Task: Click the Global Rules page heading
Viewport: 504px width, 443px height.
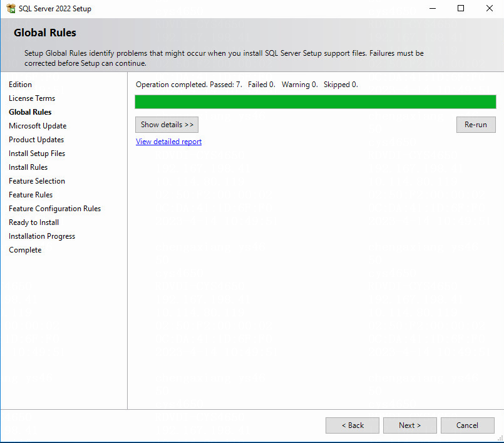Action: (45, 33)
